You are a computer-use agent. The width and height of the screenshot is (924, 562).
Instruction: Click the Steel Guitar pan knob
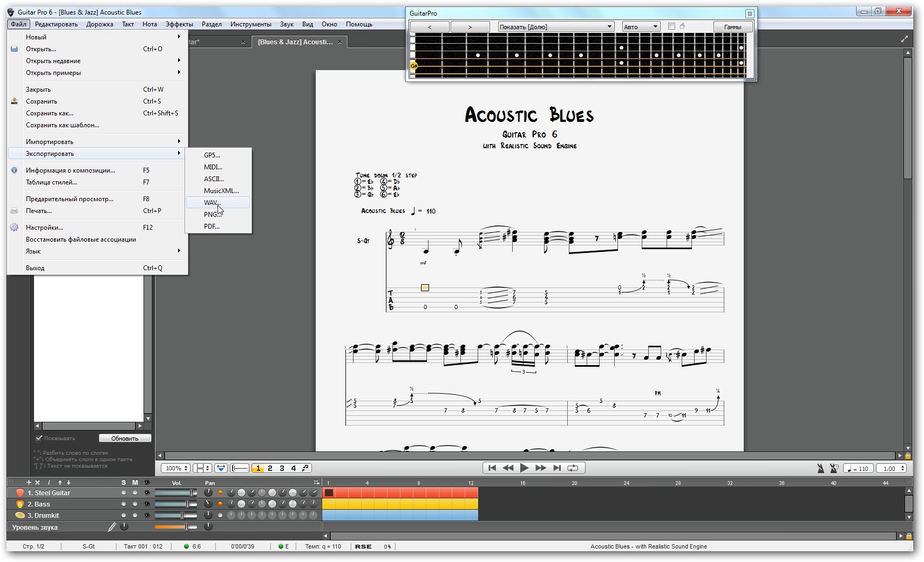point(208,492)
